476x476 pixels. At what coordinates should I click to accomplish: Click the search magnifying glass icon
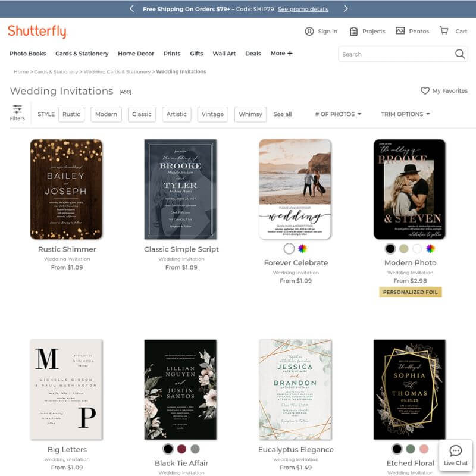tap(459, 54)
